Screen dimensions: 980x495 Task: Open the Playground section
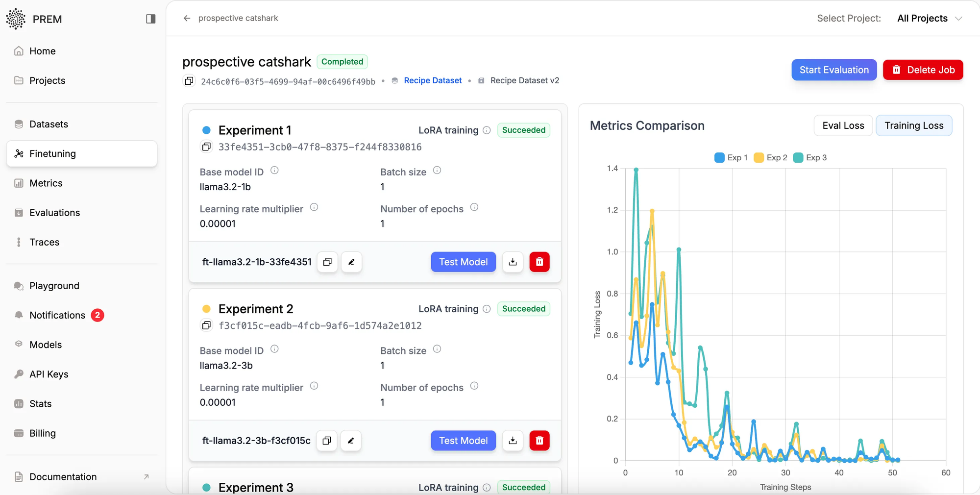point(54,286)
